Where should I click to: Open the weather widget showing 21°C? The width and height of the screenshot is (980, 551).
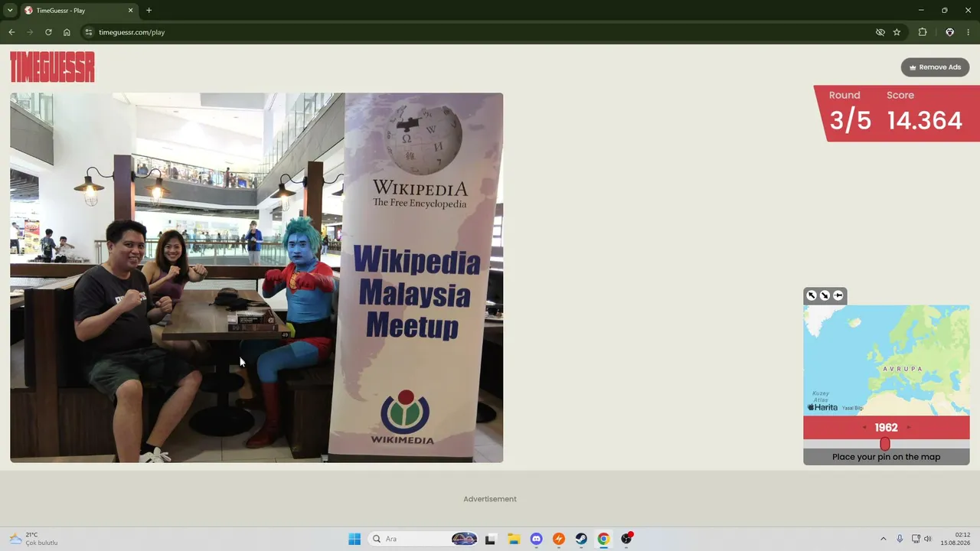(x=34, y=539)
